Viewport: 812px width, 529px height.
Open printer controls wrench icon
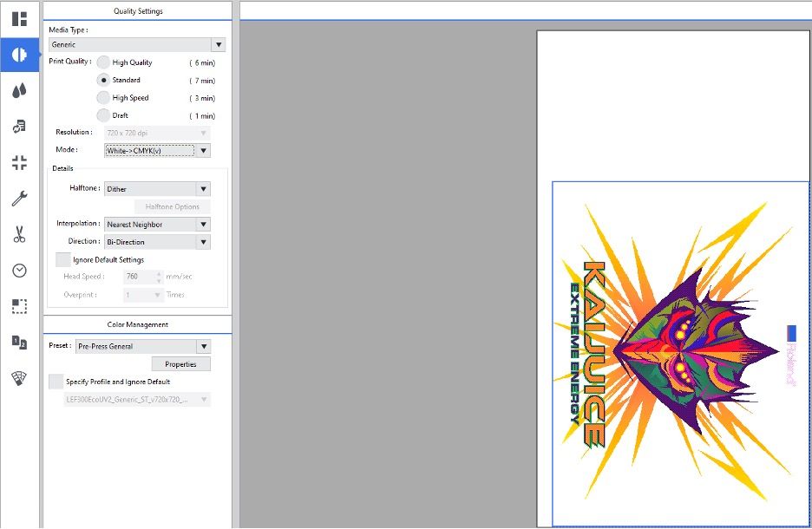[19, 199]
